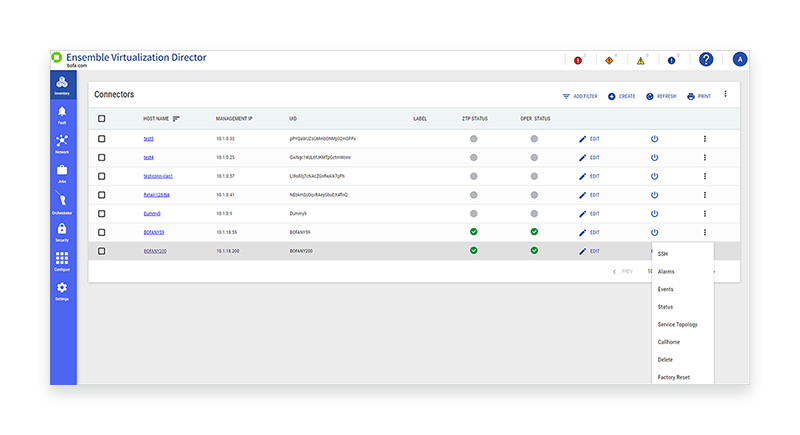
Task: Tick the checkbox for test4 row
Action: click(x=101, y=157)
